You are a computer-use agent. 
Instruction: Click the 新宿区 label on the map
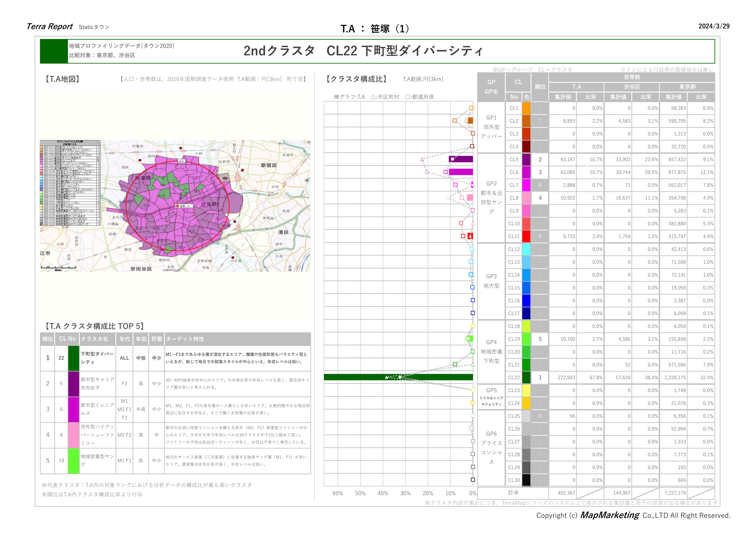coord(269,165)
